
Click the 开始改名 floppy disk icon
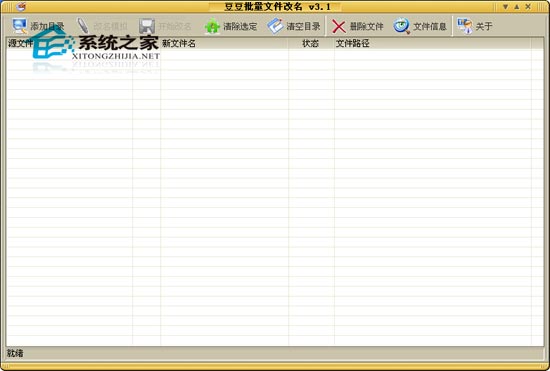[x=147, y=26]
